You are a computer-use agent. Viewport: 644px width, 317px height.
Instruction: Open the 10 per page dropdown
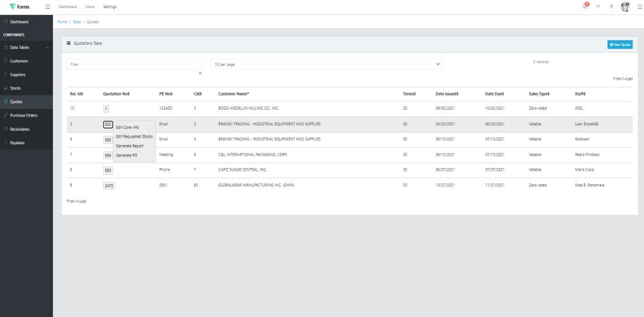tap(326, 64)
